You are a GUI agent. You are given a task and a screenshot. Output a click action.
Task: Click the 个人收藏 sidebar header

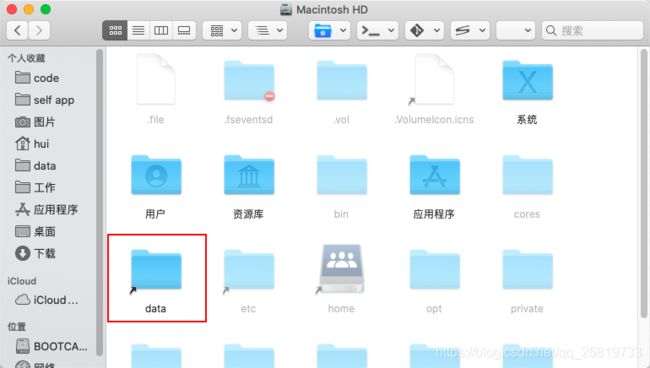coord(27,58)
